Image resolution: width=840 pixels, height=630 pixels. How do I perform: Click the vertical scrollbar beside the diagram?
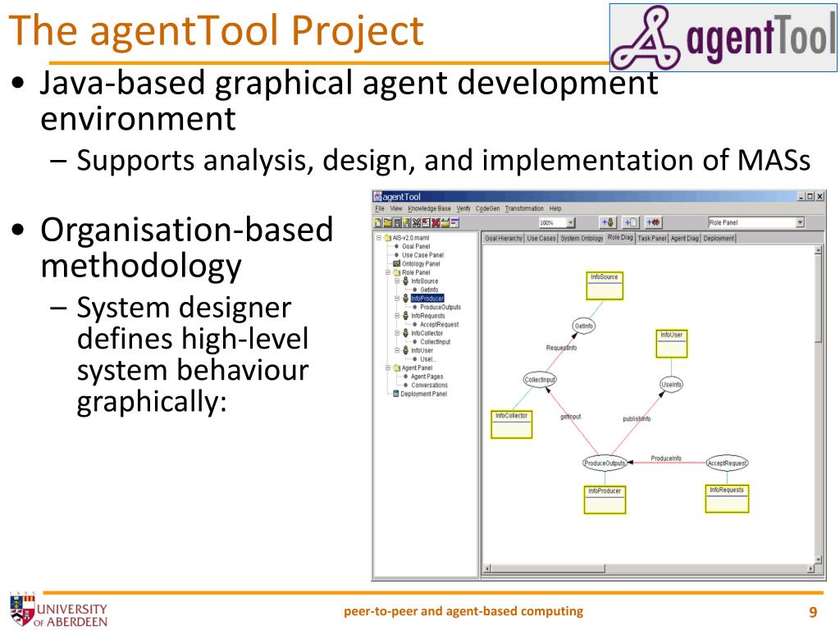(x=818, y=404)
